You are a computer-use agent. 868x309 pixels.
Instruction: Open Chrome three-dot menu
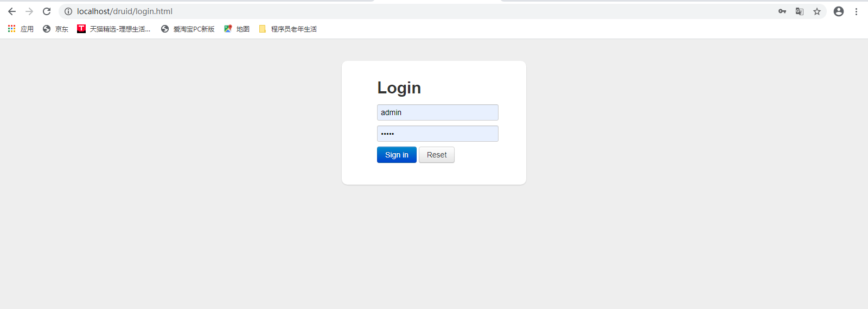point(856,11)
